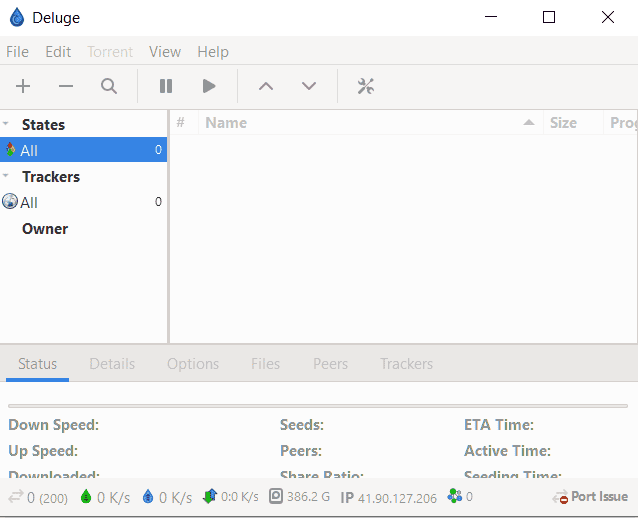The image size is (638, 518).
Task: Switch to the Files tab
Action: [x=265, y=364]
